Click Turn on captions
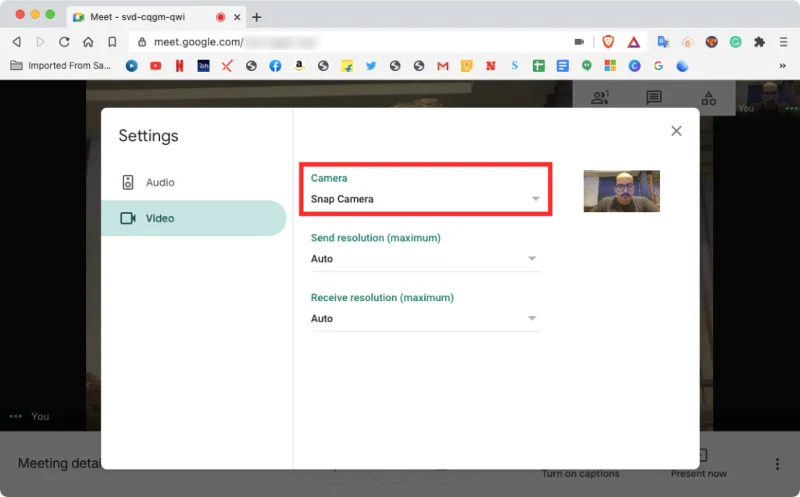This screenshot has width=800, height=497. (580, 472)
